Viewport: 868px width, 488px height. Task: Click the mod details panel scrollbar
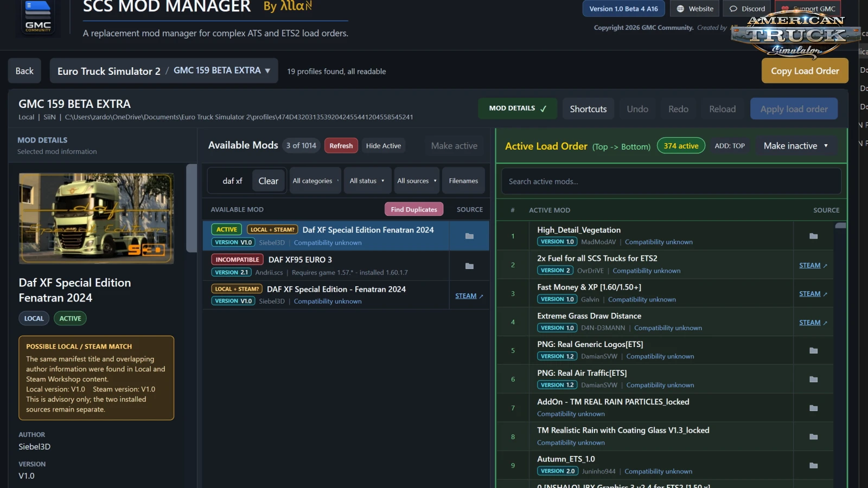click(x=191, y=208)
